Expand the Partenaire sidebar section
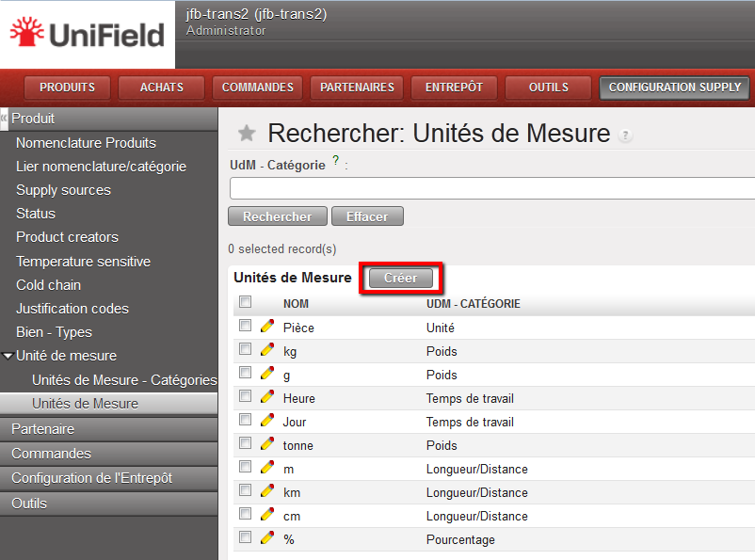This screenshot has width=755, height=560. [109, 429]
